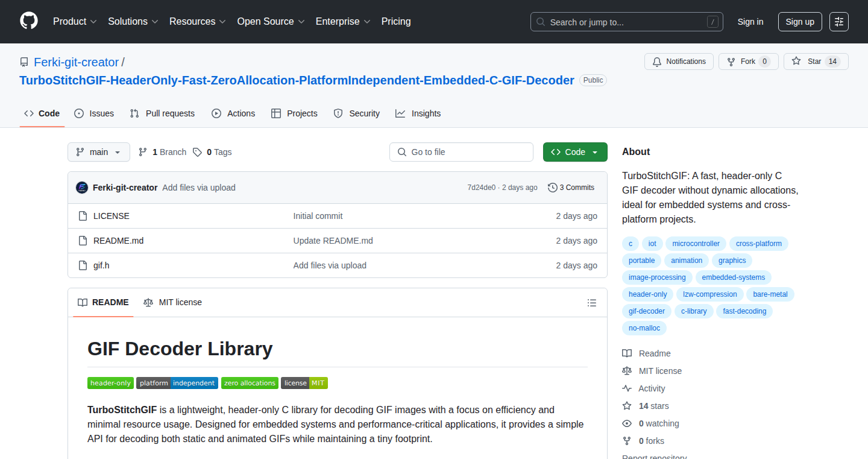This screenshot has height=459, width=868.
Task: Expand the Enterprise menu
Action: pyautogui.click(x=343, y=22)
